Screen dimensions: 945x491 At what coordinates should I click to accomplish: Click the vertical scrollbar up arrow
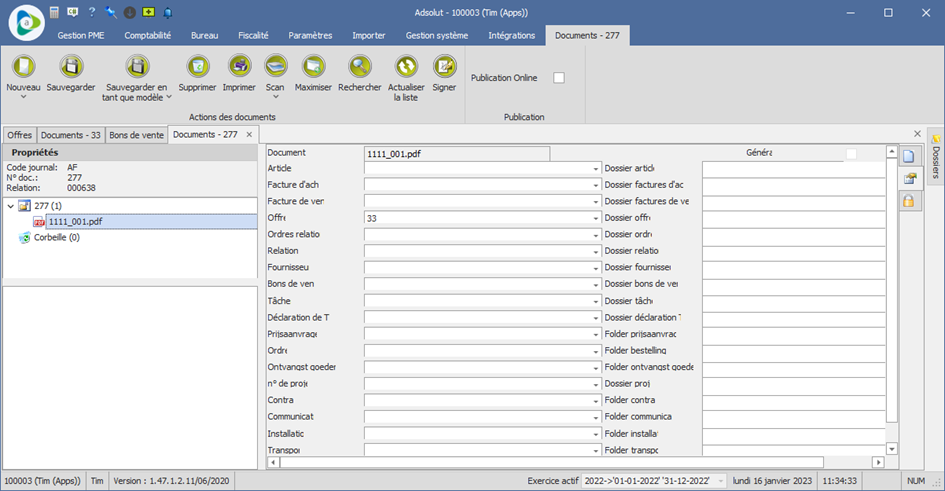(892, 152)
